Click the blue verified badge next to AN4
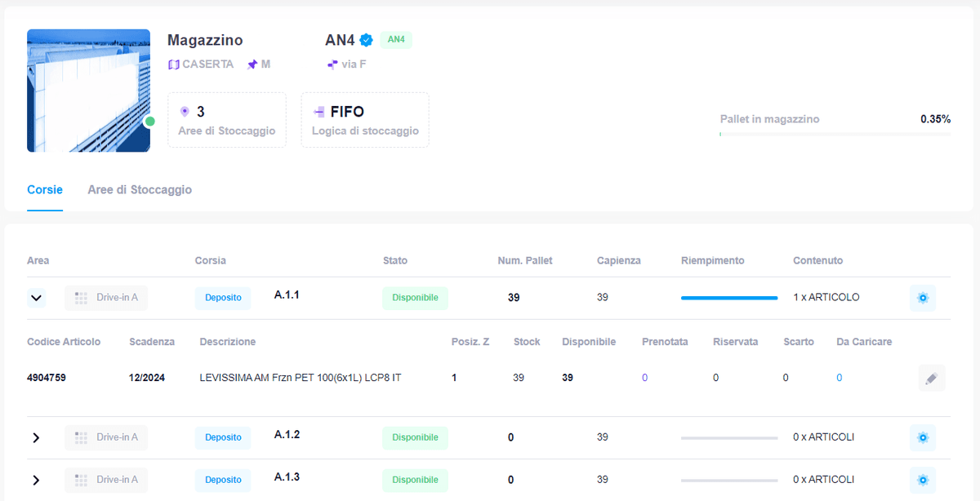 367,40
